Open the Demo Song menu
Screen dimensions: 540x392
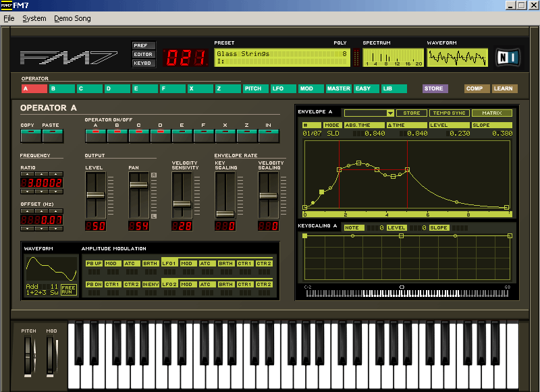(72, 18)
